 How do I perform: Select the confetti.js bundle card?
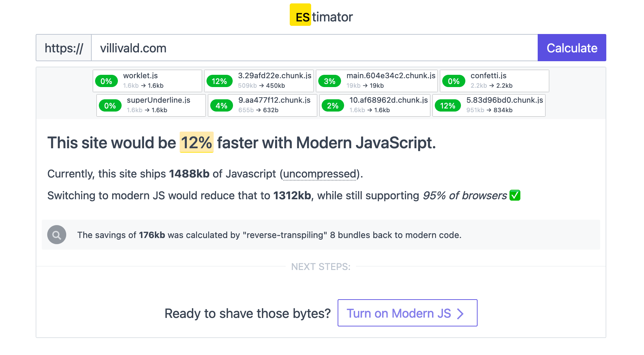pyautogui.click(x=494, y=81)
